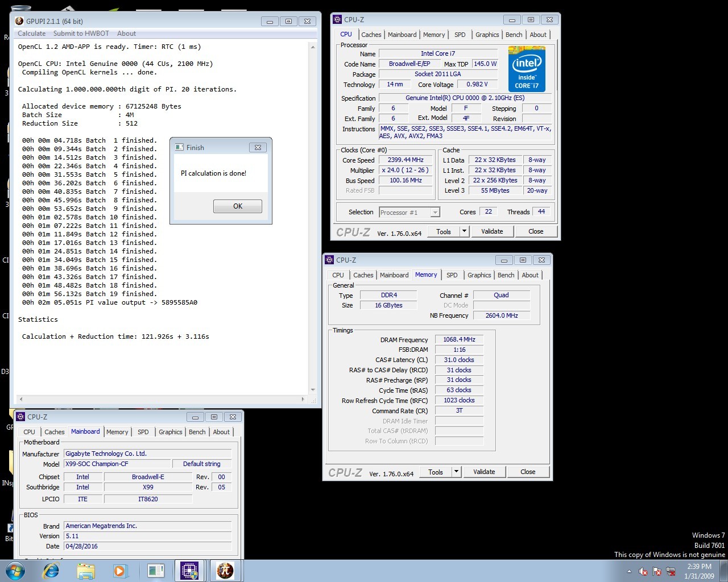Expand Tools dropdown arrow in Memory window
The image size is (728, 582).
pyautogui.click(x=456, y=472)
